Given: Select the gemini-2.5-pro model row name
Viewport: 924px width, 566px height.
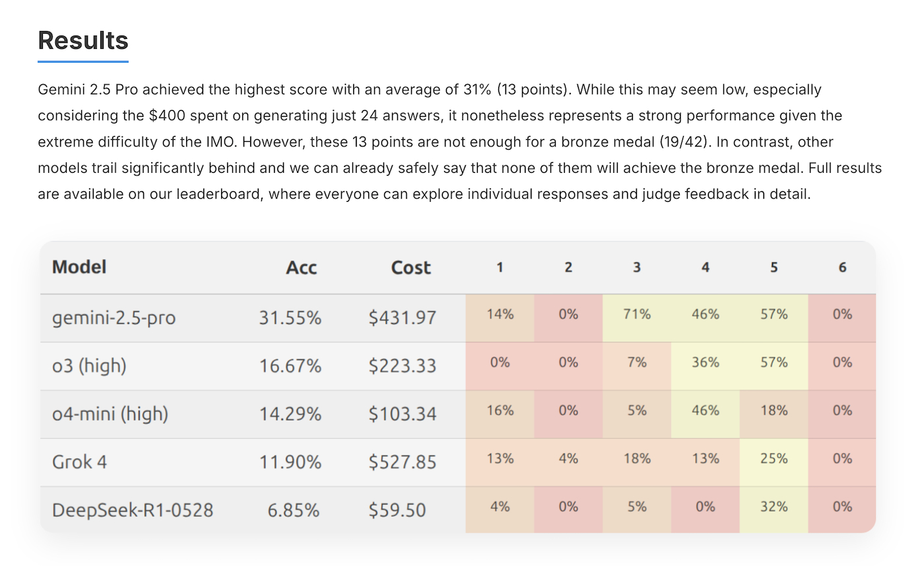Looking at the screenshot, I should pos(114,318).
